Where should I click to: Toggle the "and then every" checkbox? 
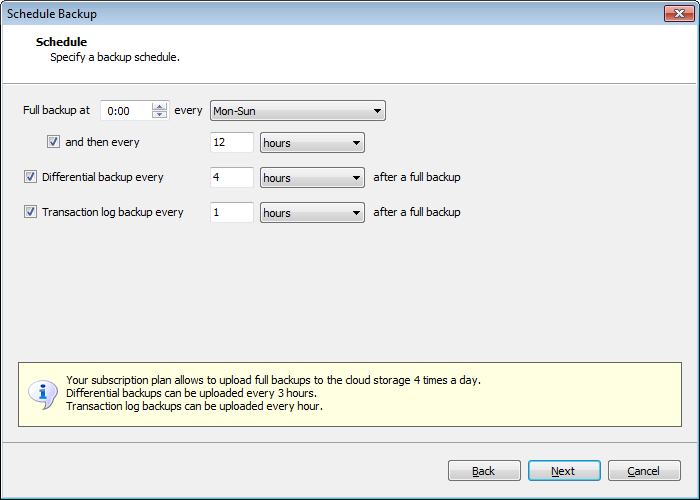coord(54,143)
